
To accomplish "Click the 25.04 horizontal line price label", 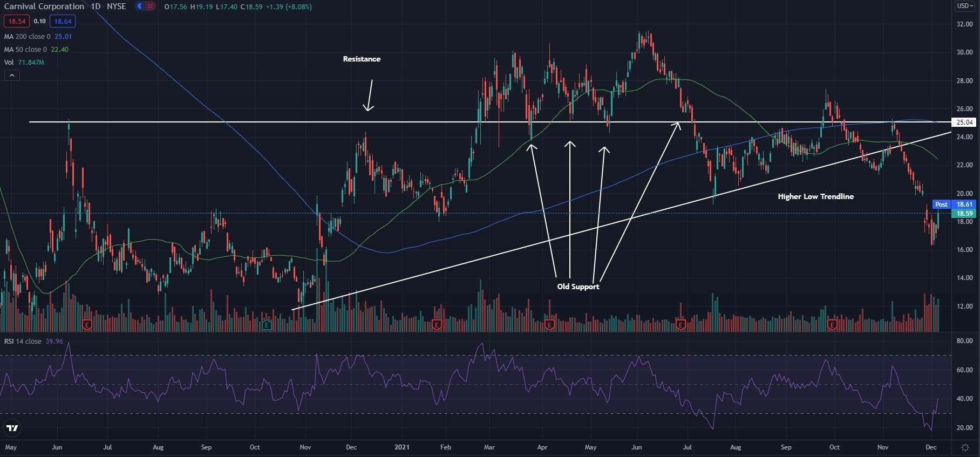I will point(964,122).
